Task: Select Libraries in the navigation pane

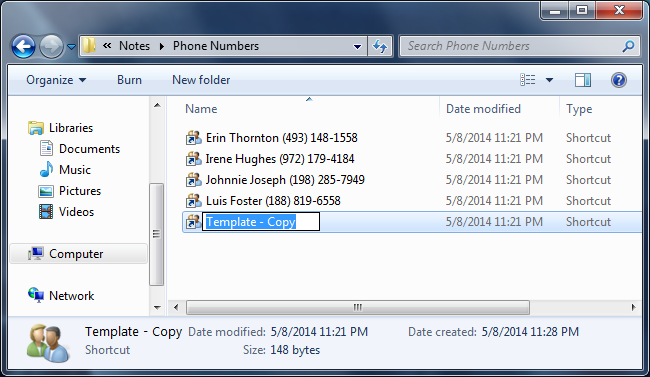Action: (x=71, y=128)
